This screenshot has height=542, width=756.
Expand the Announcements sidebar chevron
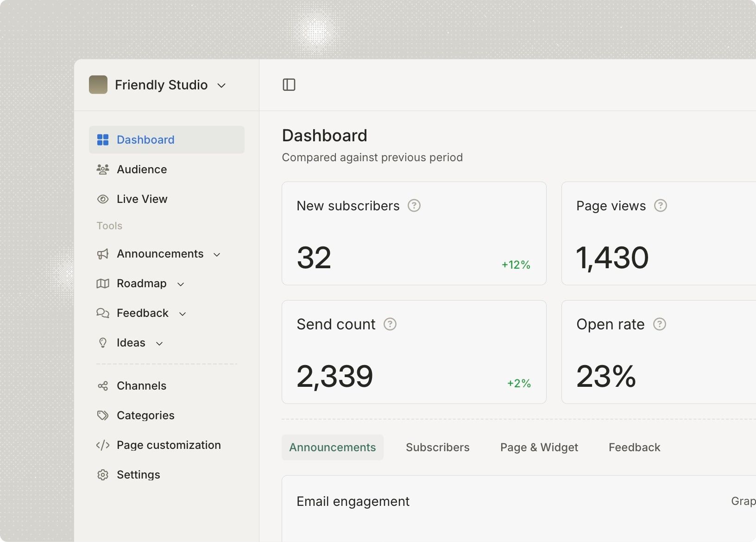tap(217, 255)
